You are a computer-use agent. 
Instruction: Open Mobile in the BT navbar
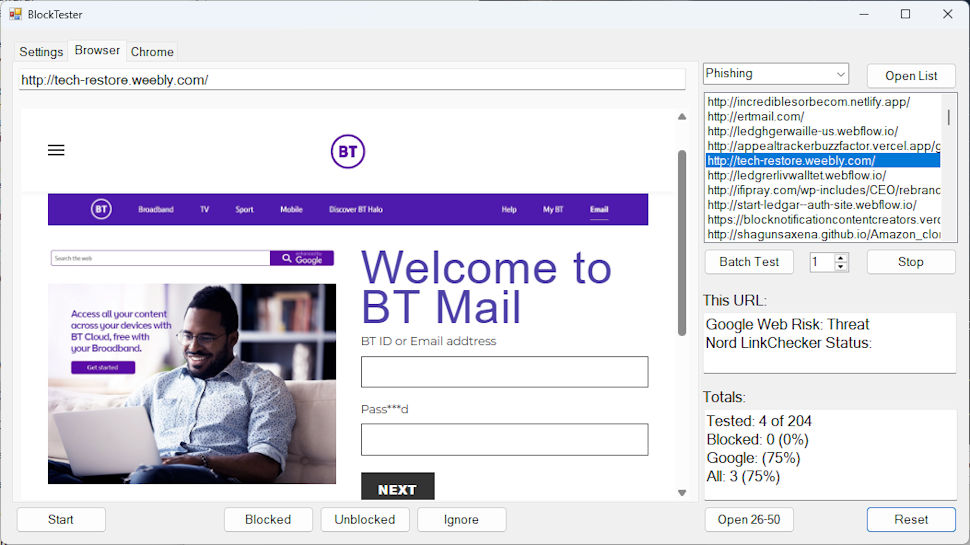[x=291, y=210]
